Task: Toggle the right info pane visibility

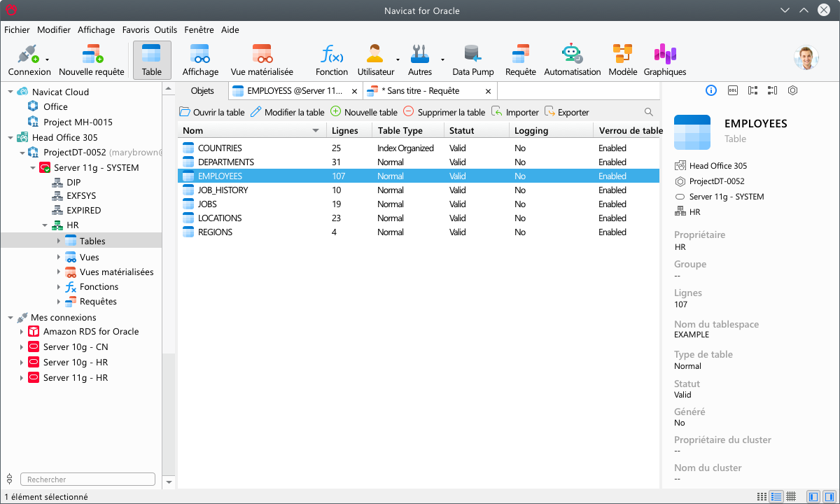Action: (x=829, y=496)
